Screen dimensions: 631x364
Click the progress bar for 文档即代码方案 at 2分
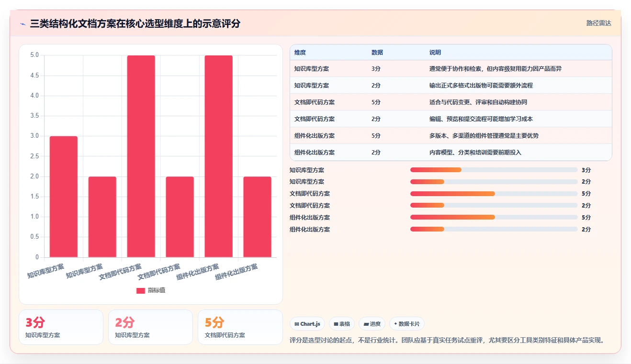(x=494, y=206)
